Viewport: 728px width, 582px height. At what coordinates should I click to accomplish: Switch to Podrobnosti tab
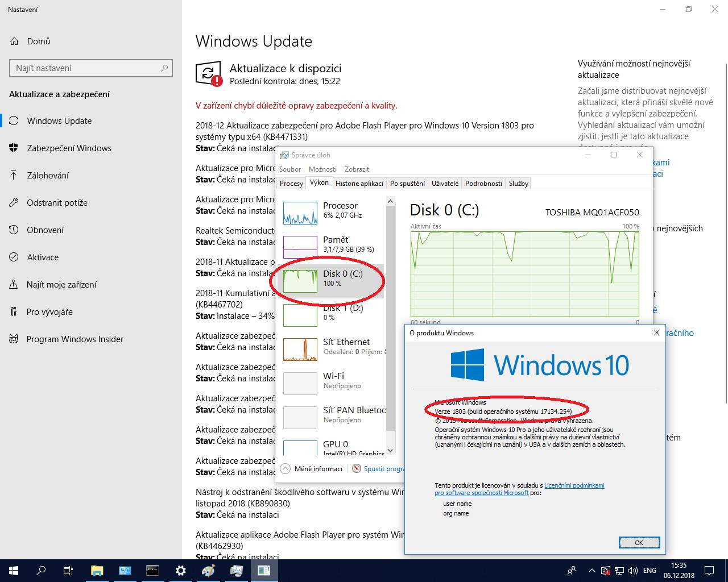point(483,183)
